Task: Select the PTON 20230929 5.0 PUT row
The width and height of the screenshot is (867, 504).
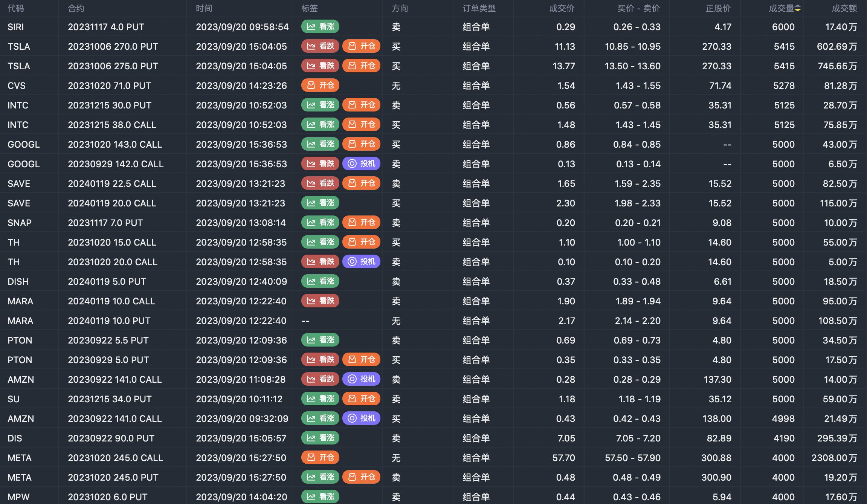Action: pos(108,360)
